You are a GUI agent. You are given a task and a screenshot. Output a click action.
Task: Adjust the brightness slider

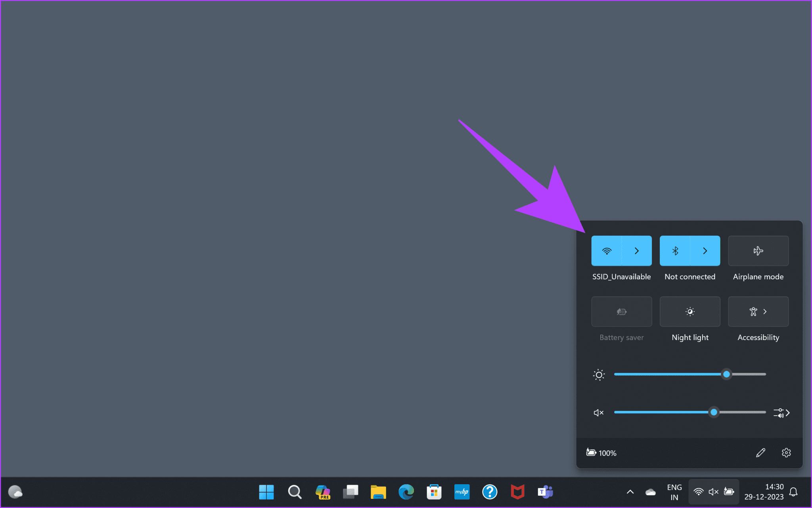tap(726, 374)
